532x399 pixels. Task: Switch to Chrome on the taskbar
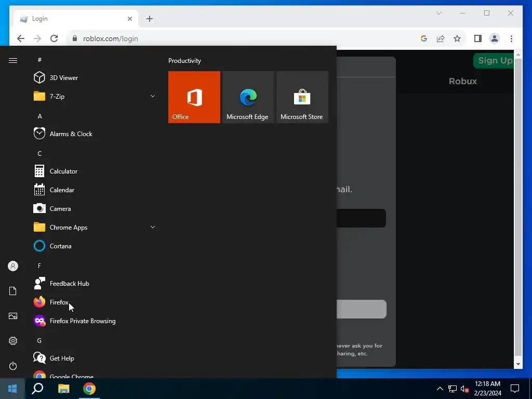(x=89, y=389)
